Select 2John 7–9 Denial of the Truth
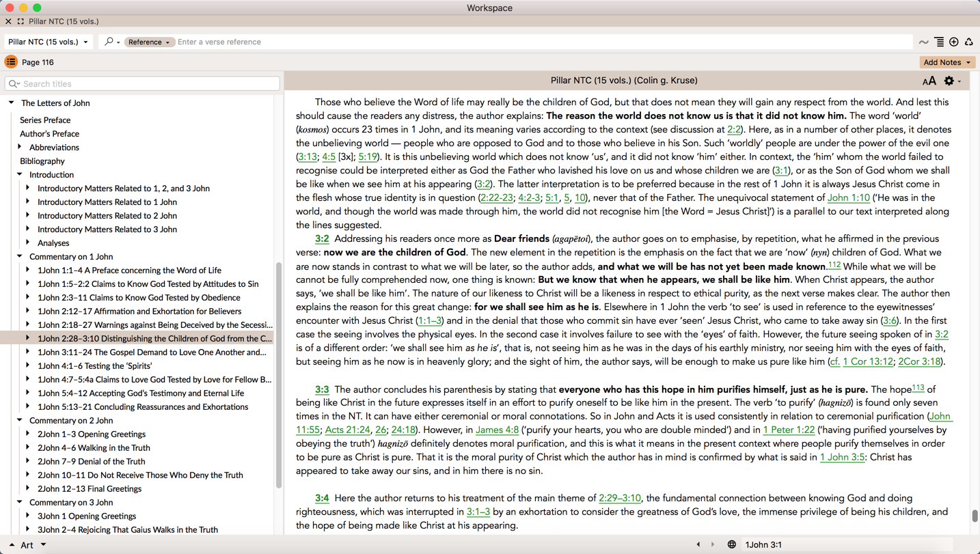 point(92,462)
